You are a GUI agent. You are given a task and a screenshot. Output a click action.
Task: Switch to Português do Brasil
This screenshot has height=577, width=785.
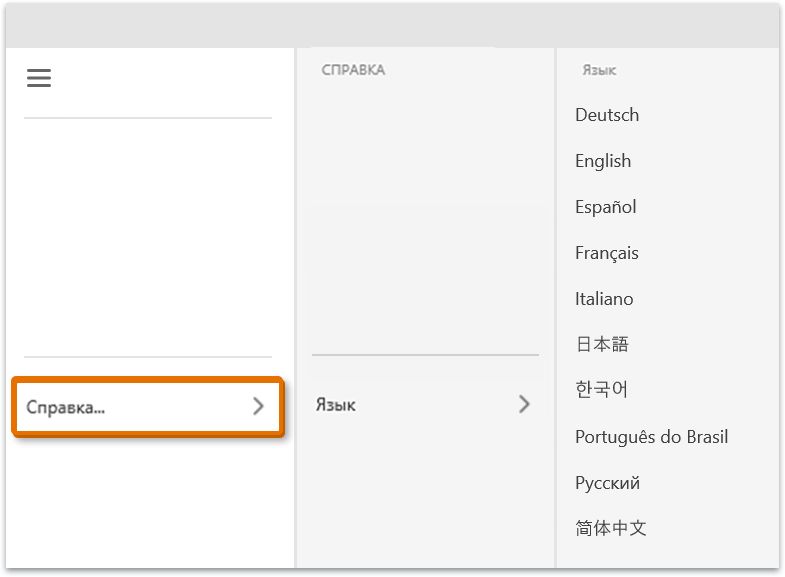point(652,437)
